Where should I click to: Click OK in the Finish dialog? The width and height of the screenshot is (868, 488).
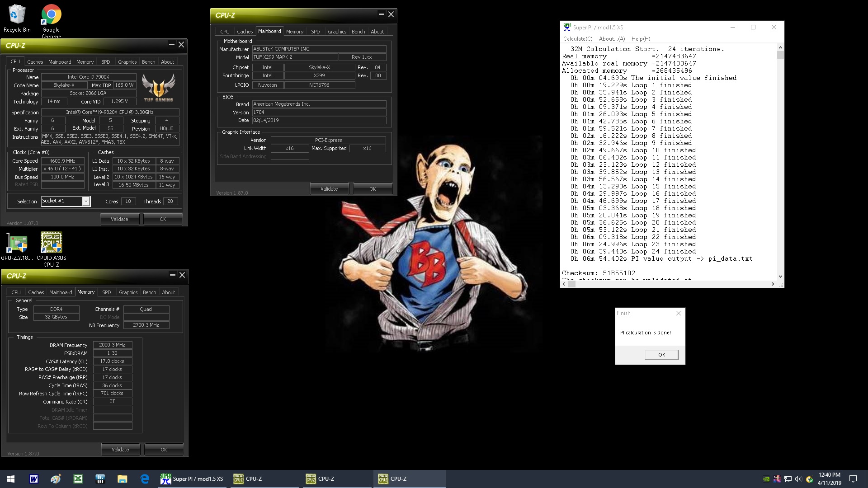coord(661,355)
